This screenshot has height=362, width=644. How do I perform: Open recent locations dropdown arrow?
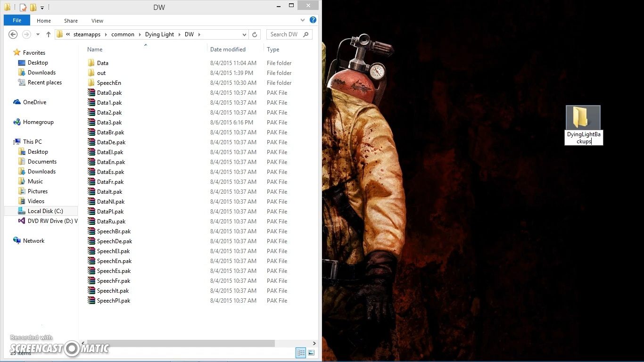(x=38, y=34)
